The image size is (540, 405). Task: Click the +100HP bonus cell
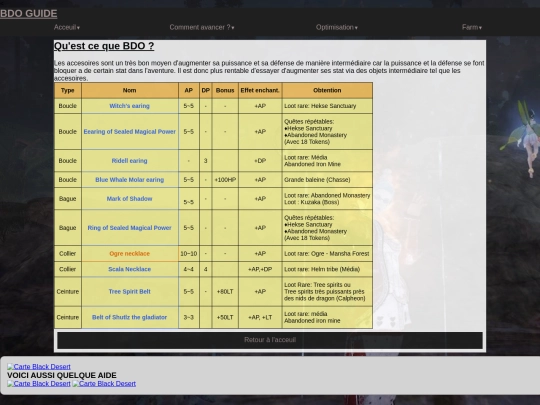pos(225,180)
